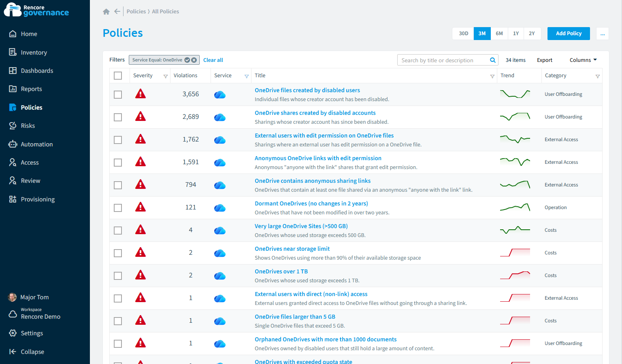Select the 3M time range
Image resolution: width=622 pixels, height=364 pixels.
482,34
